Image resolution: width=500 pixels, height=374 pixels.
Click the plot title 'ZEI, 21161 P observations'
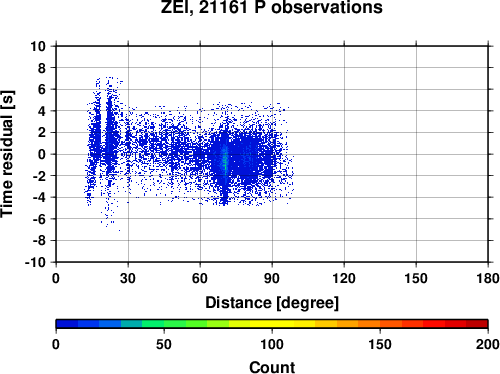(272, 7)
